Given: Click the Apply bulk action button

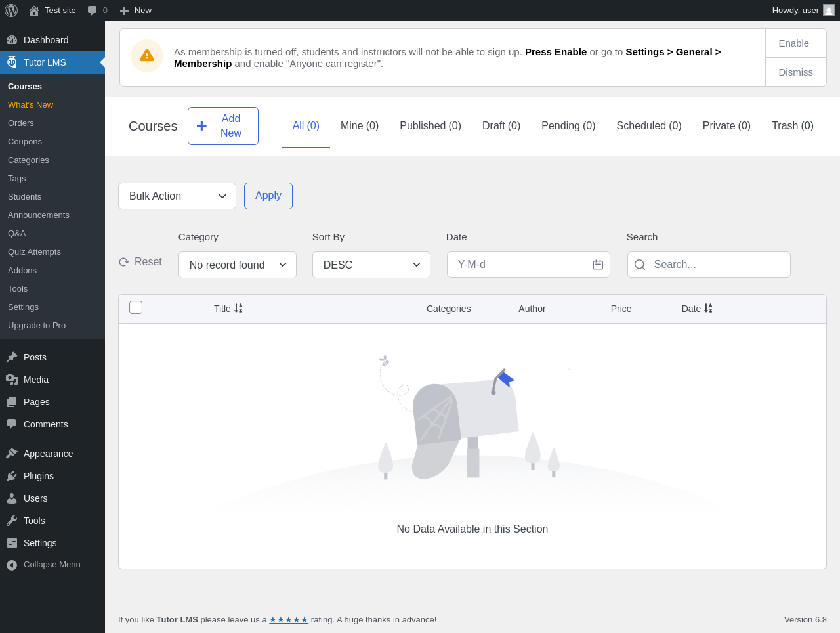Looking at the screenshot, I should pyautogui.click(x=268, y=196).
